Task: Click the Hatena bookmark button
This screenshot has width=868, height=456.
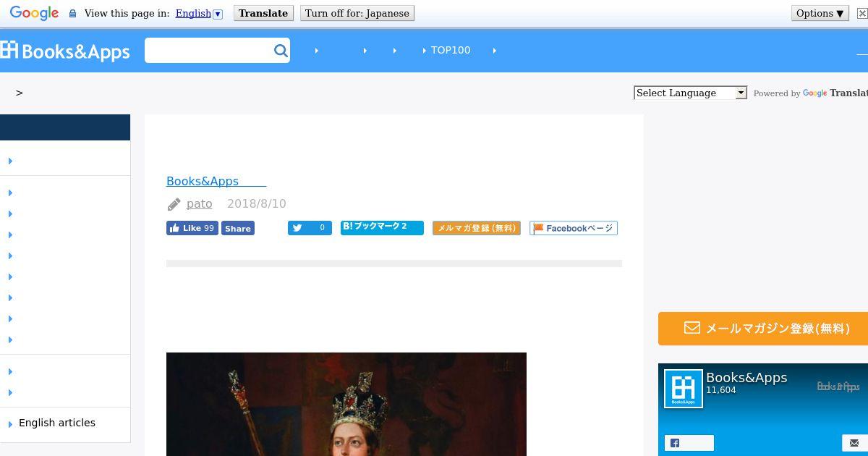Action: tap(382, 227)
